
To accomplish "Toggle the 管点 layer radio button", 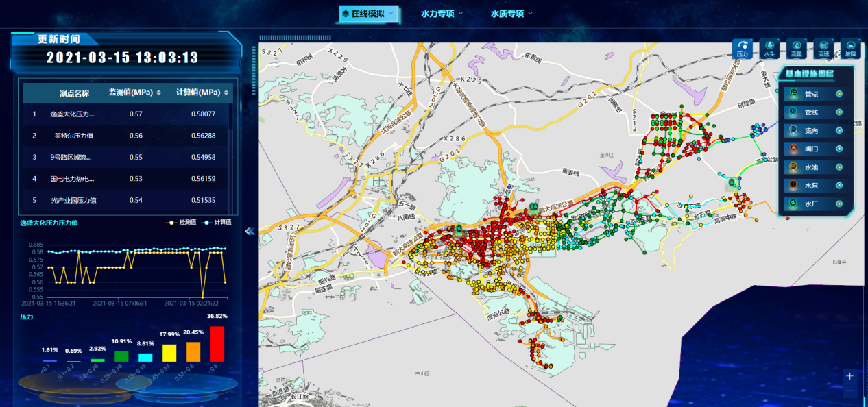I will [x=839, y=94].
